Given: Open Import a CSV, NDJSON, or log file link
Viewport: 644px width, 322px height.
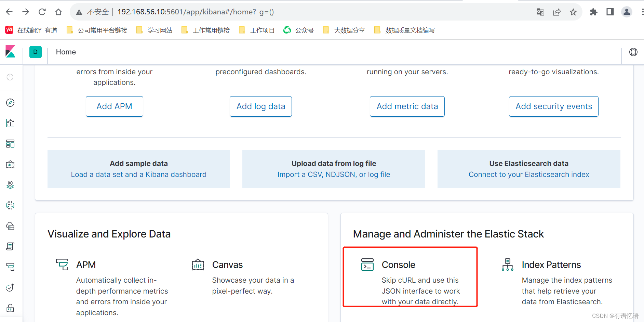Looking at the screenshot, I should coord(334,175).
